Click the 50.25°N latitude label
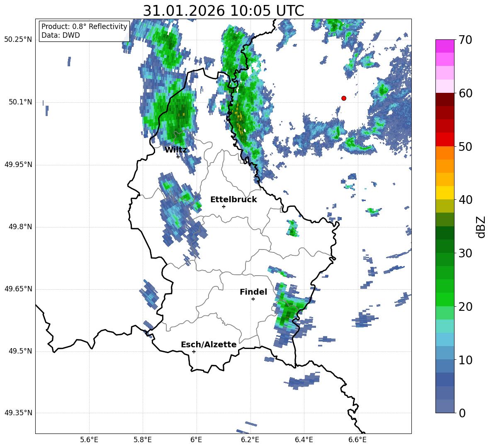491x448 pixels. pyautogui.click(x=18, y=40)
